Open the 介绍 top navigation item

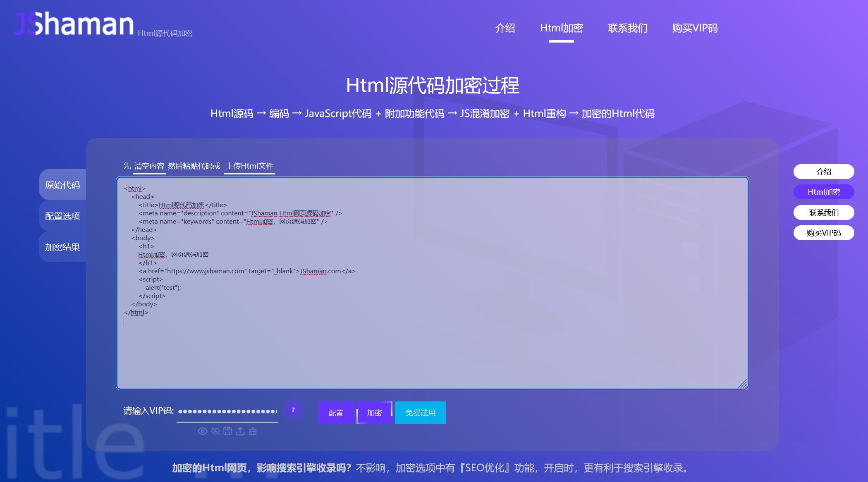(505, 28)
